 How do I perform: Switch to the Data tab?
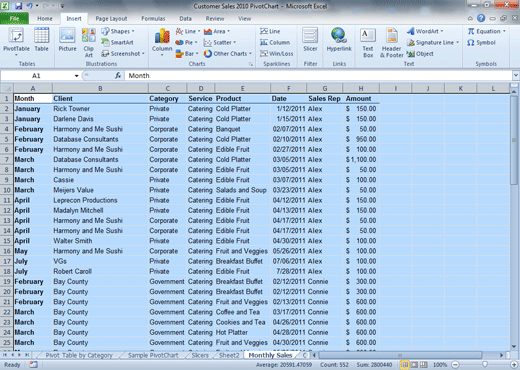tap(185, 19)
